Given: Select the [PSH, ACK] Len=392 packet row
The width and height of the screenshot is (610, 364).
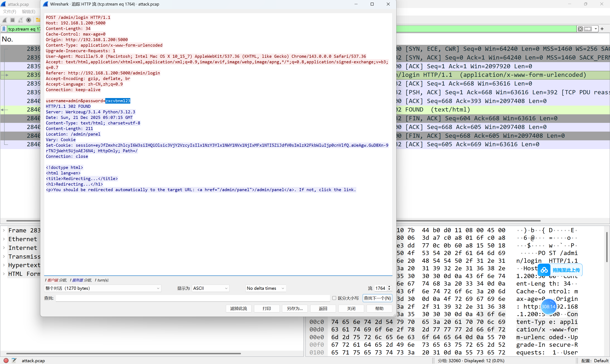Looking at the screenshot, I should coord(503,92).
